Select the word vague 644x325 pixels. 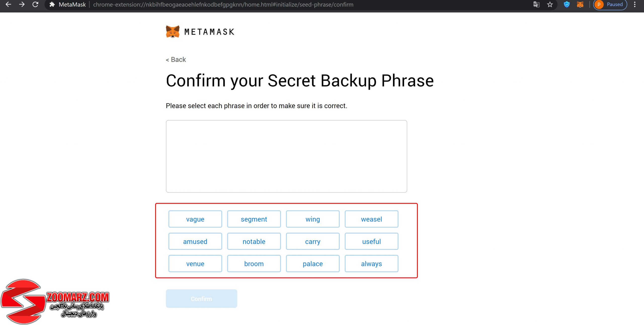click(x=195, y=219)
